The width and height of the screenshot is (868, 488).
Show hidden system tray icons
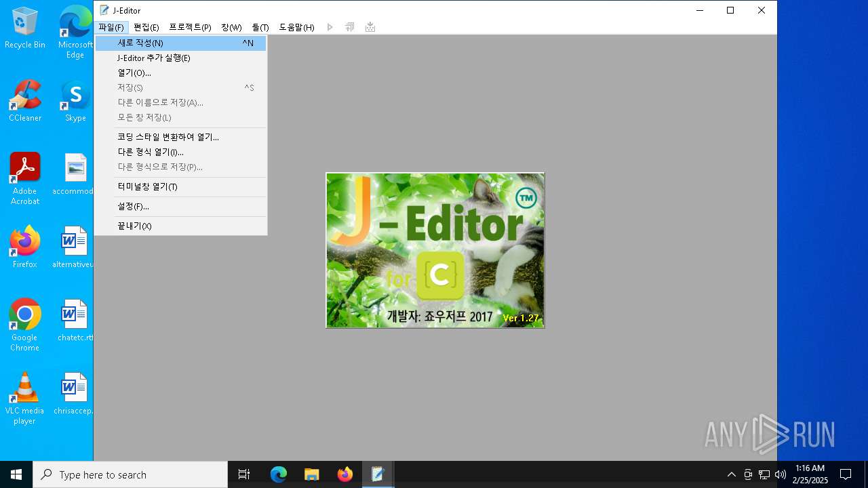tap(731, 474)
